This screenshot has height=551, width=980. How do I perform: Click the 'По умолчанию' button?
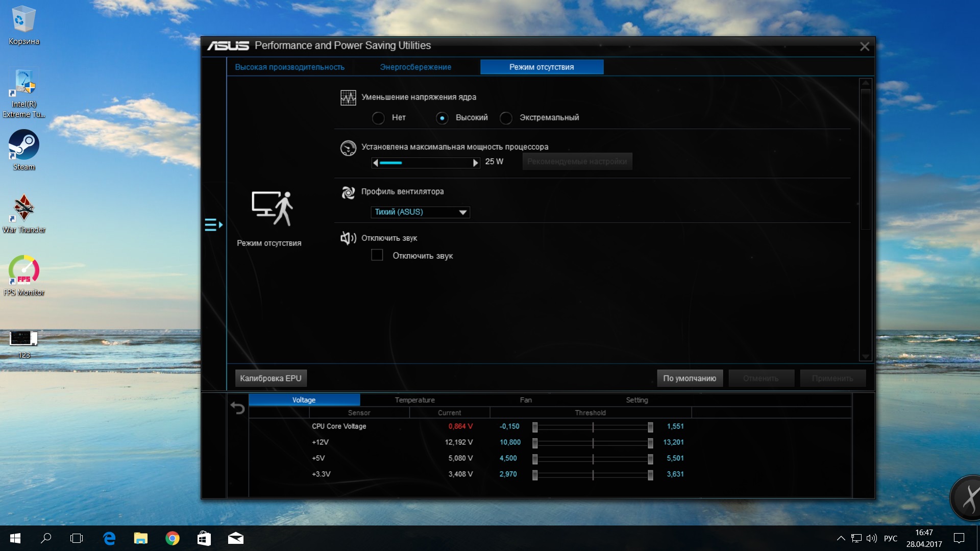689,379
